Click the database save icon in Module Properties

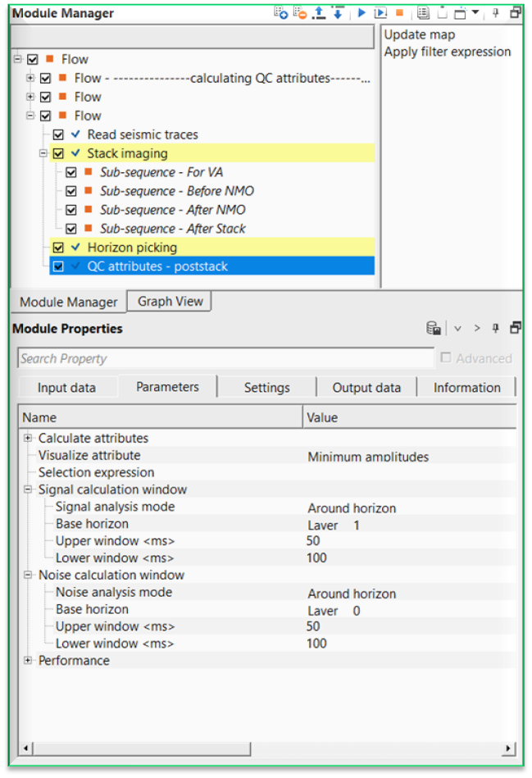click(433, 327)
